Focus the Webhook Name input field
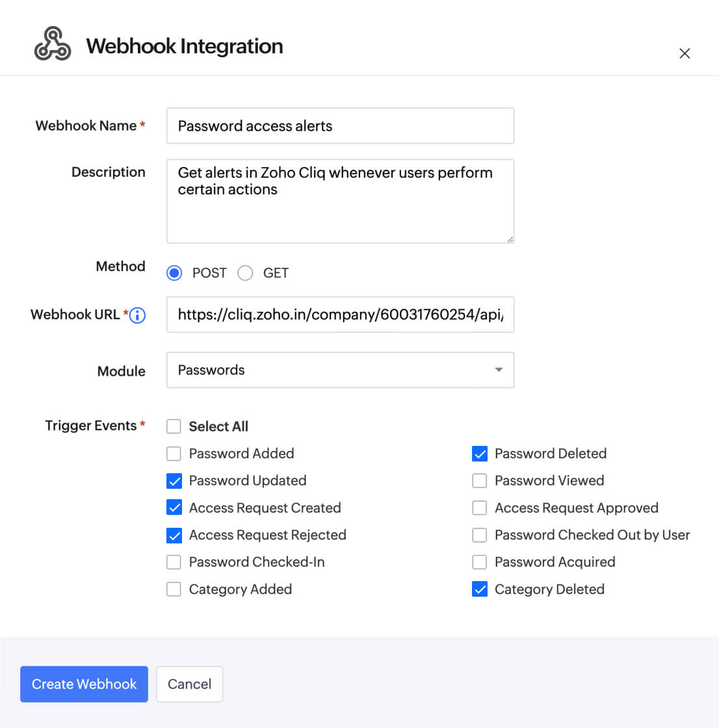719x728 pixels. coord(341,126)
